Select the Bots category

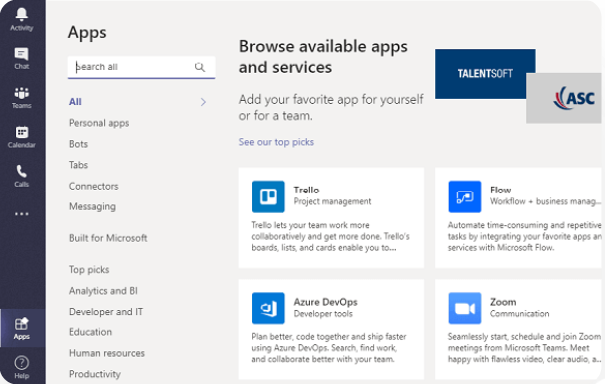pyautogui.click(x=78, y=144)
